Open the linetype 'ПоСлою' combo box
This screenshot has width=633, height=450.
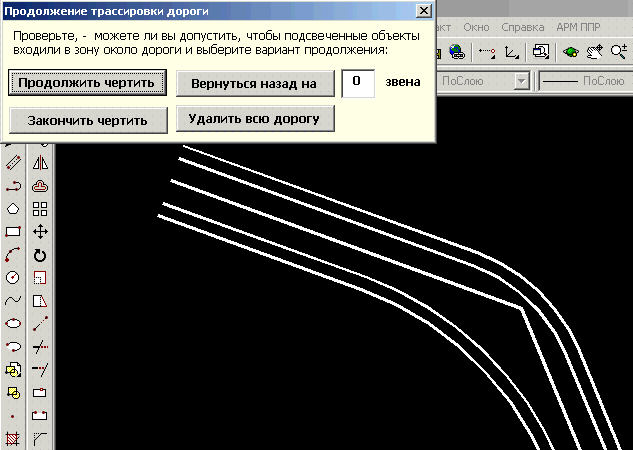[585, 82]
